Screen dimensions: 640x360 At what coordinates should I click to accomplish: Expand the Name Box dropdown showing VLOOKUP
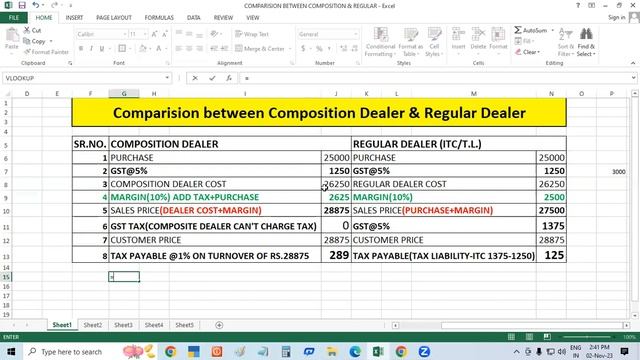coord(167,78)
